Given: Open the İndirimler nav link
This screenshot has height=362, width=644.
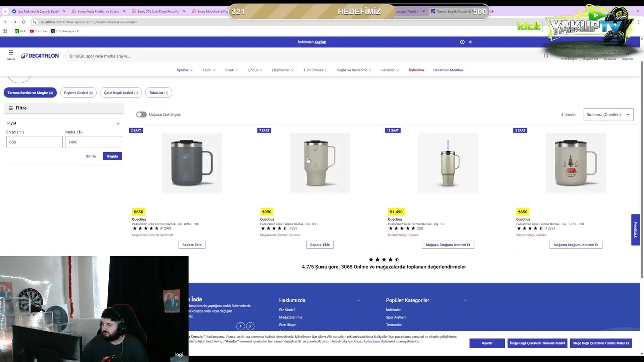Looking at the screenshot, I should point(417,70).
